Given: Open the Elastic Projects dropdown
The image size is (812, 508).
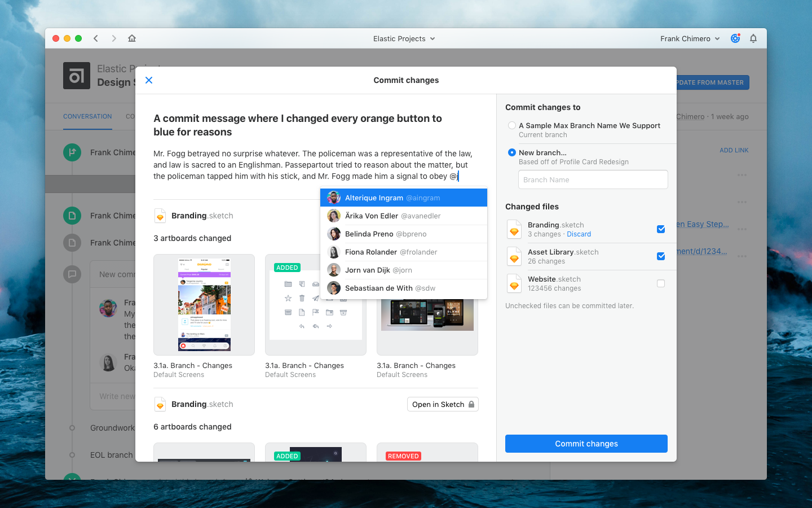Looking at the screenshot, I should (404, 38).
